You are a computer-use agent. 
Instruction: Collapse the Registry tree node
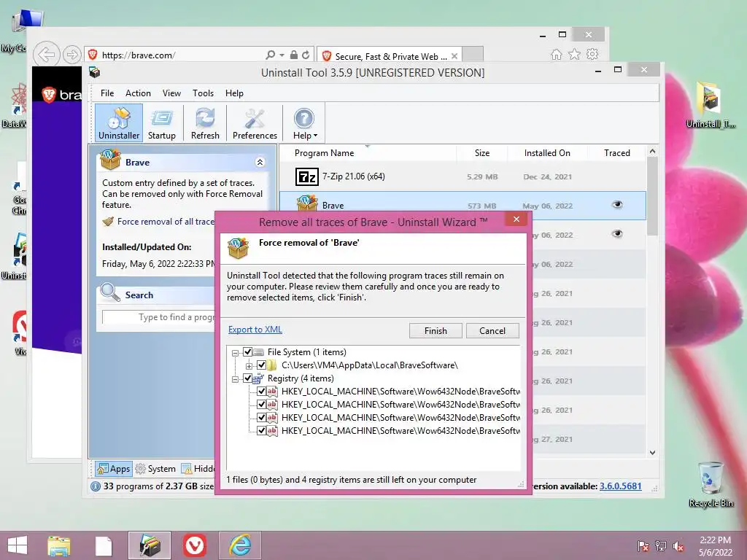tap(235, 379)
